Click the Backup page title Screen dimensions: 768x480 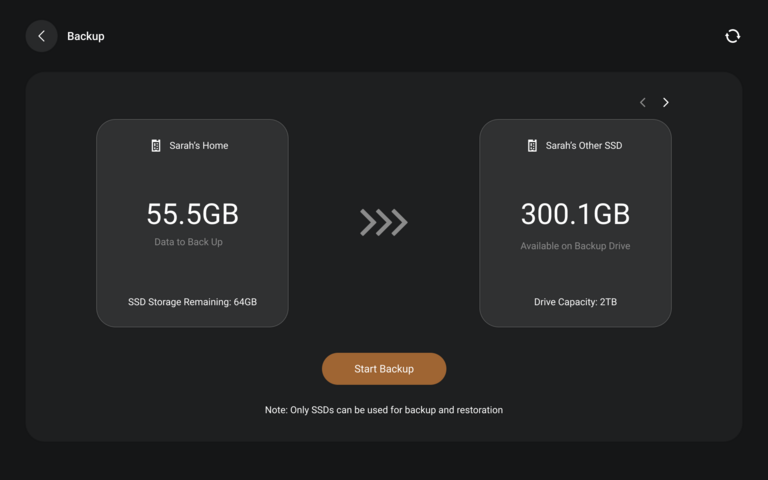click(x=86, y=36)
